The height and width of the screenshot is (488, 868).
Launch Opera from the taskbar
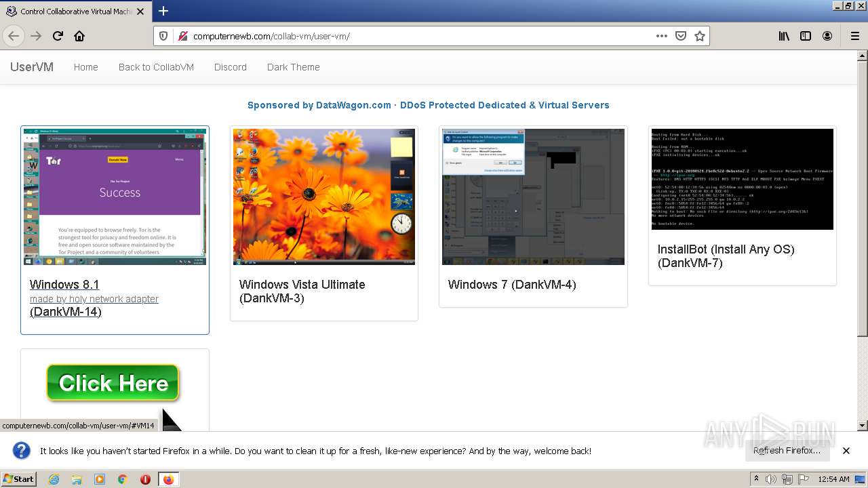[x=145, y=479]
